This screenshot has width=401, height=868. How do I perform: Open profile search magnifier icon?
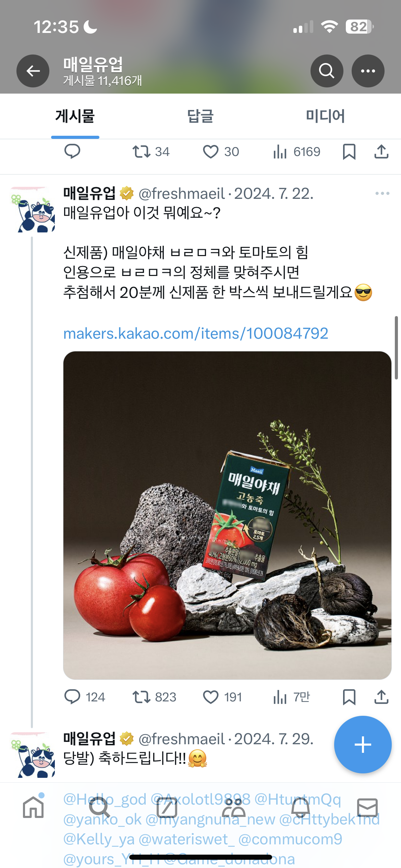click(x=327, y=71)
